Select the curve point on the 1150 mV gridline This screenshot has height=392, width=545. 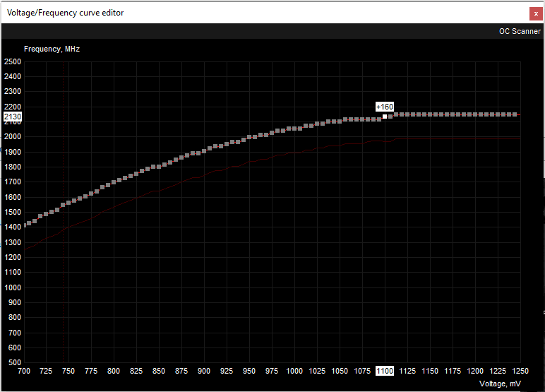pyautogui.click(x=430, y=114)
